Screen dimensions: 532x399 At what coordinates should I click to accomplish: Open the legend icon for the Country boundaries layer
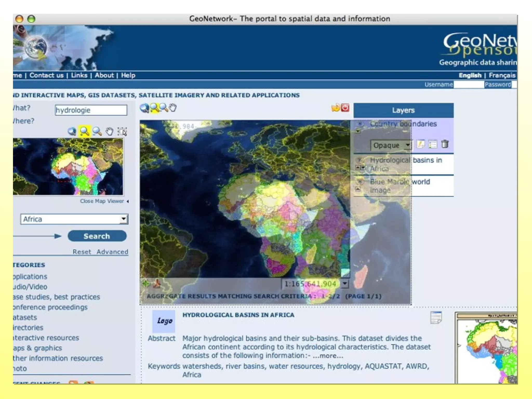[x=433, y=144]
